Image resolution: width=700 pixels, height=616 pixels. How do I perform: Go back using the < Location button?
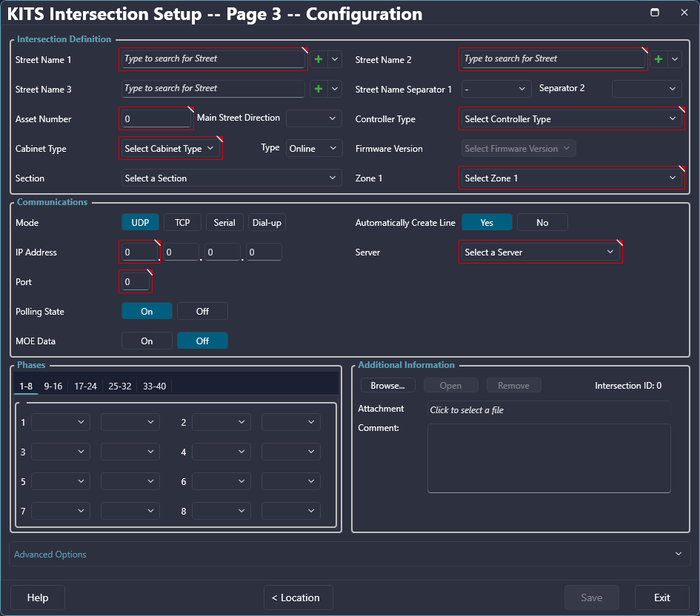(299, 597)
